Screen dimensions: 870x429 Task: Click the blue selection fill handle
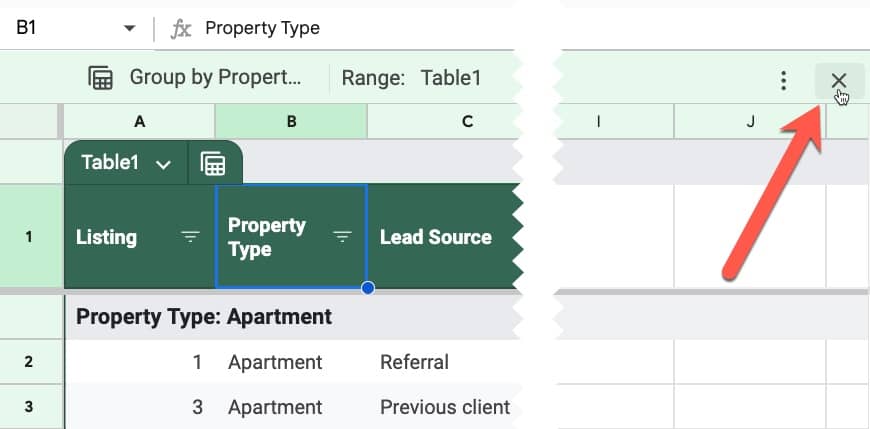[x=367, y=288]
